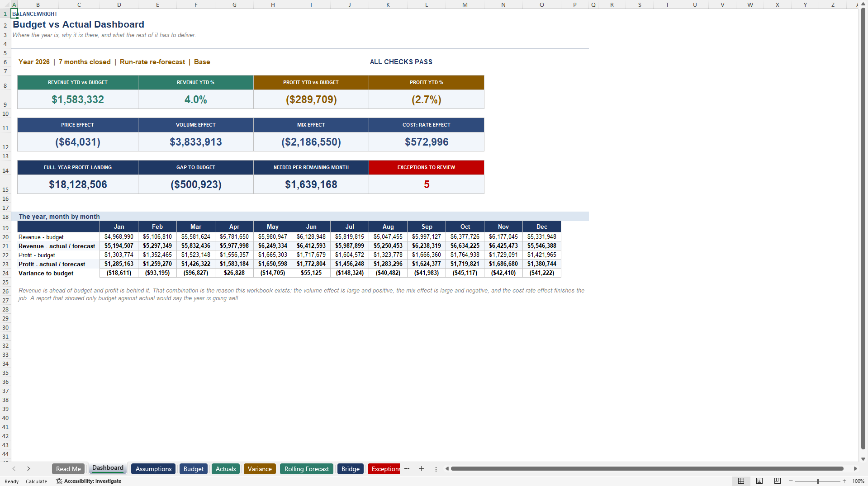The image size is (868, 486).
Task: Switch to Page Layout view icon
Action: point(759,481)
